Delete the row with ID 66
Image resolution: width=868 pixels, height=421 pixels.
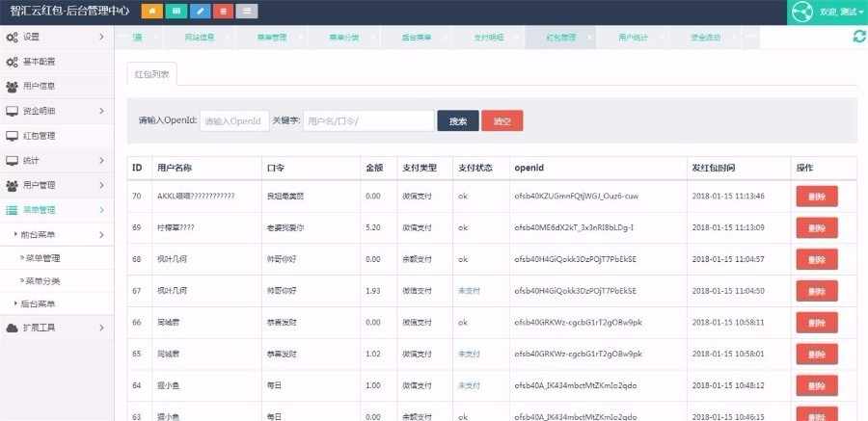[817, 323]
